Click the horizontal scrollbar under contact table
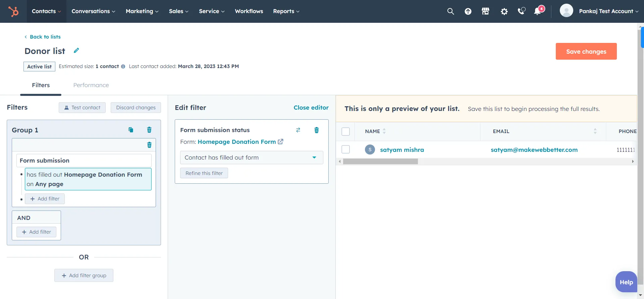 (x=380, y=162)
